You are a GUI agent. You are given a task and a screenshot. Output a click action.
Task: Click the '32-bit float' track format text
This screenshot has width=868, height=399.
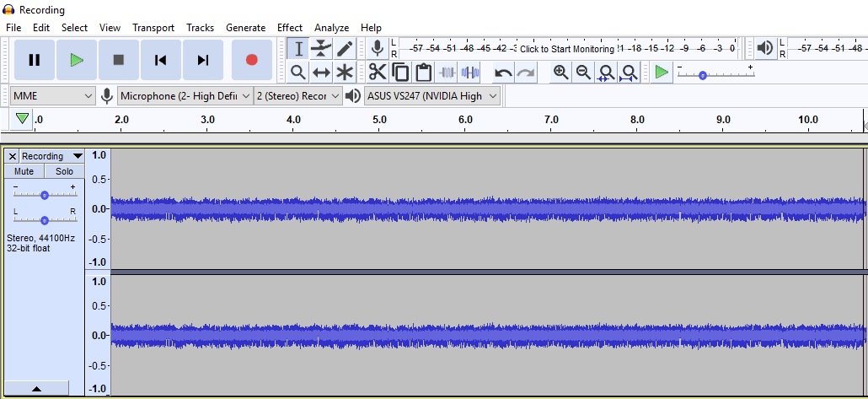click(29, 248)
